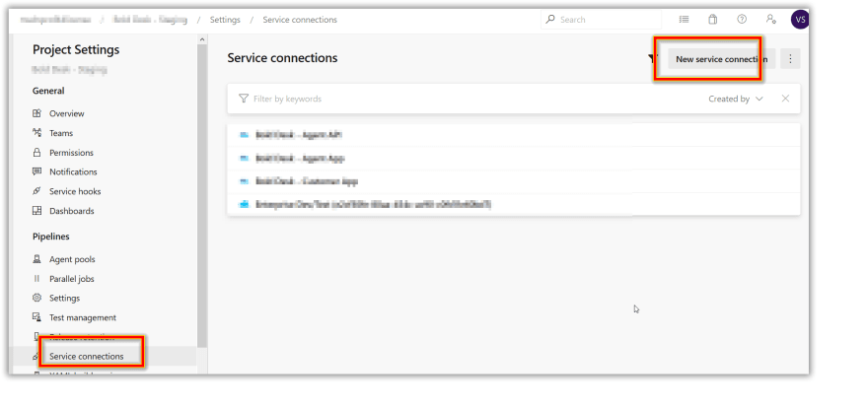Viewport: 868px width, 408px height.
Task: Click the search magnifier icon
Action: point(550,20)
